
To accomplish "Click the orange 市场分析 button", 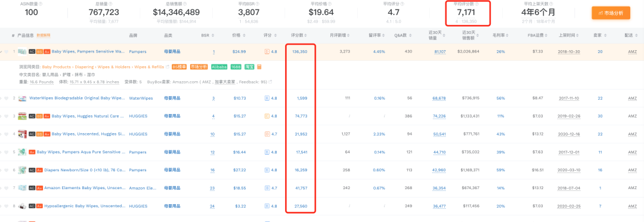I will [611, 13].
